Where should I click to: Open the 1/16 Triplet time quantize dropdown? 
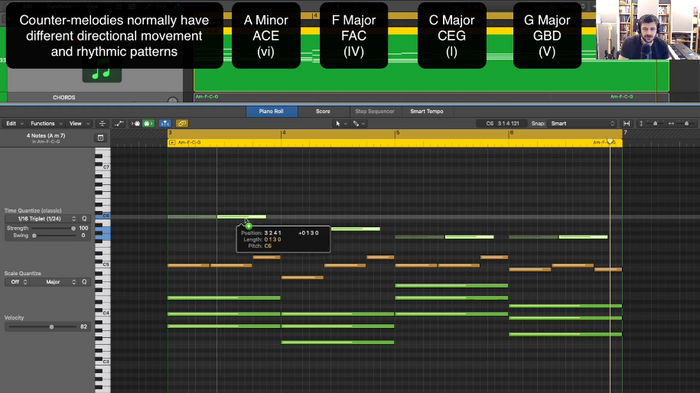click(x=41, y=218)
